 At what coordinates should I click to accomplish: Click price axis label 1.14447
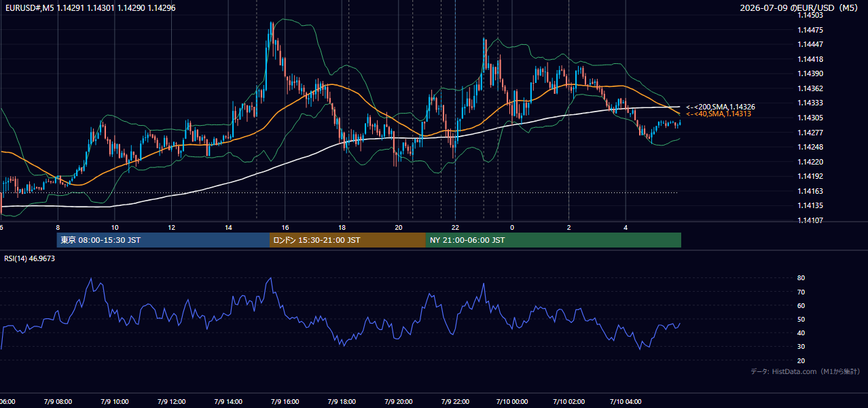coord(810,45)
